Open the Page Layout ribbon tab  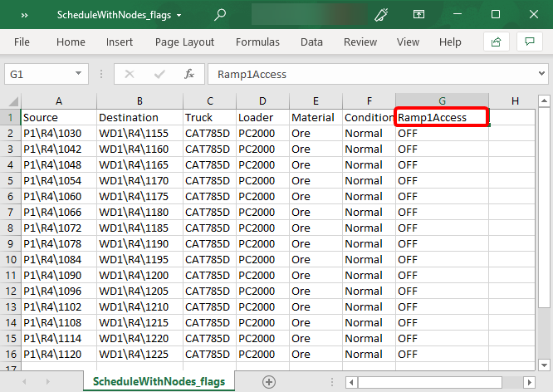(184, 42)
